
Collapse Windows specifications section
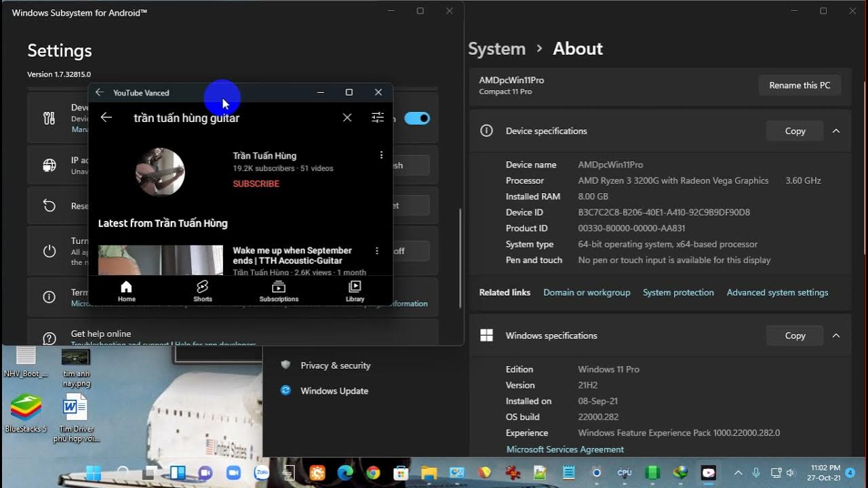click(x=836, y=335)
